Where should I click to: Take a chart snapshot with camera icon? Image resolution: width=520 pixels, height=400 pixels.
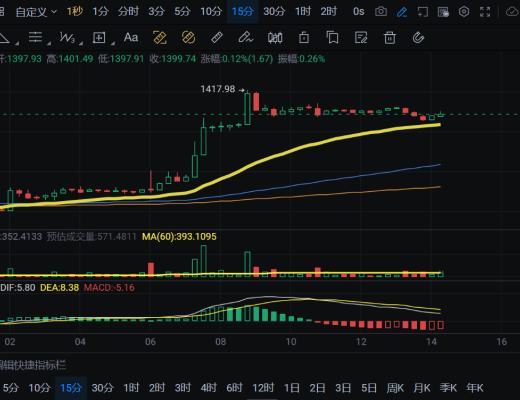click(x=381, y=12)
